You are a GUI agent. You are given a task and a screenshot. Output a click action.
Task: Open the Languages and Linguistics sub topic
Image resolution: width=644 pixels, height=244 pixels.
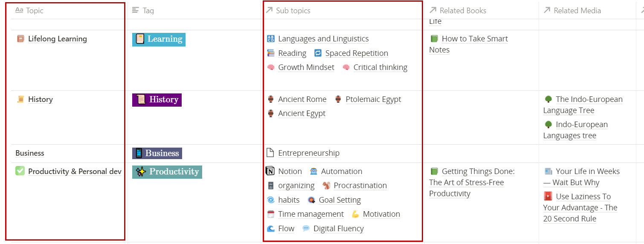[x=323, y=39]
